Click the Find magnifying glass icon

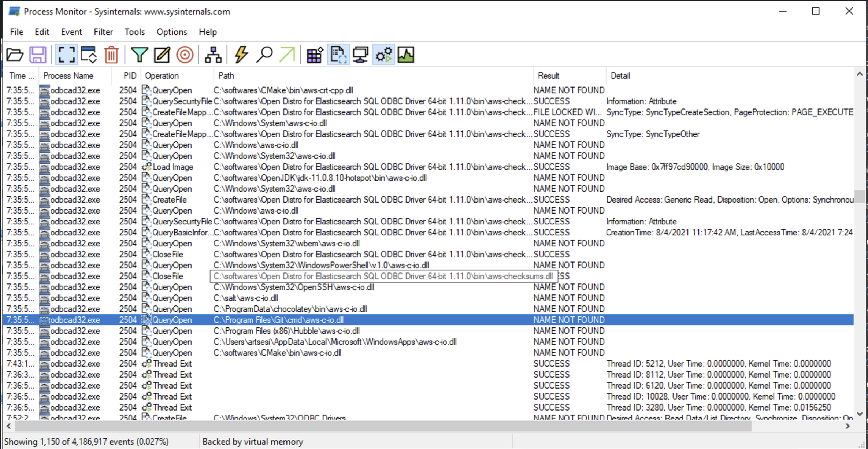[x=264, y=55]
